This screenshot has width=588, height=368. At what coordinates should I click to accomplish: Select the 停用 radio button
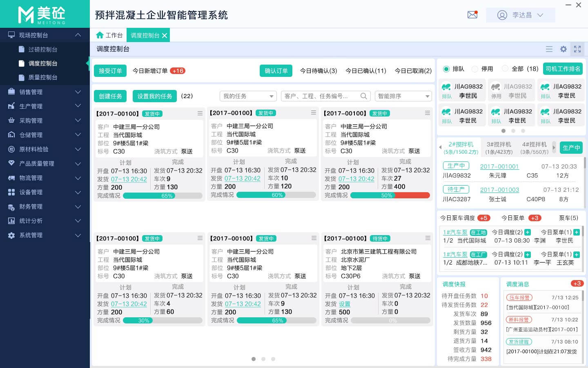pyautogui.click(x=474, y=69)
